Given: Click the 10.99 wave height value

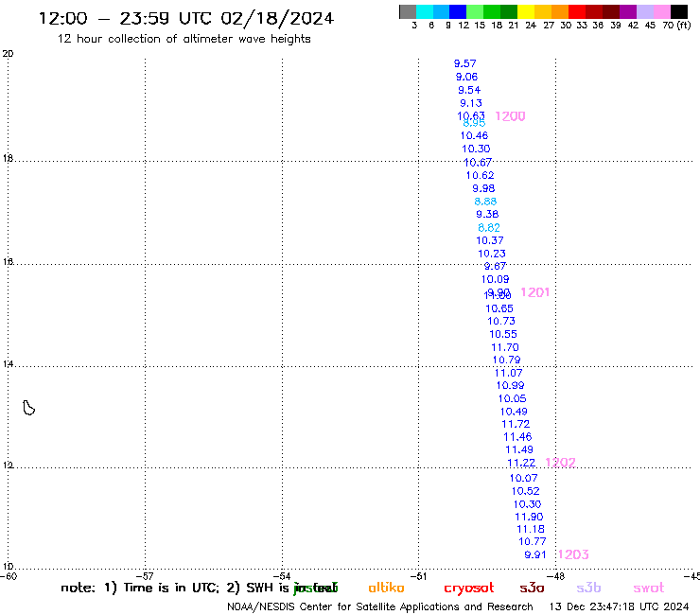Looking at the screenshot, I should [510, 385].
